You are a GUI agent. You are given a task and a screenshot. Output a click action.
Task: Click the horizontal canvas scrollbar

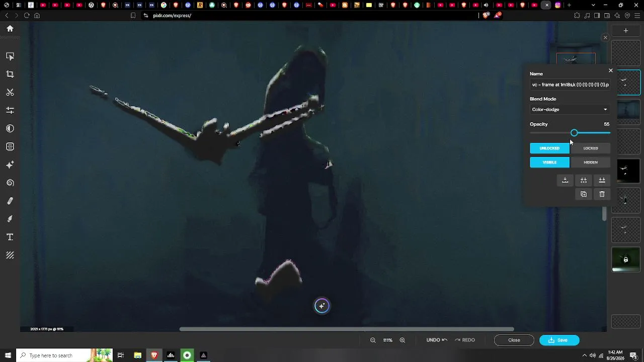point(347,329)
